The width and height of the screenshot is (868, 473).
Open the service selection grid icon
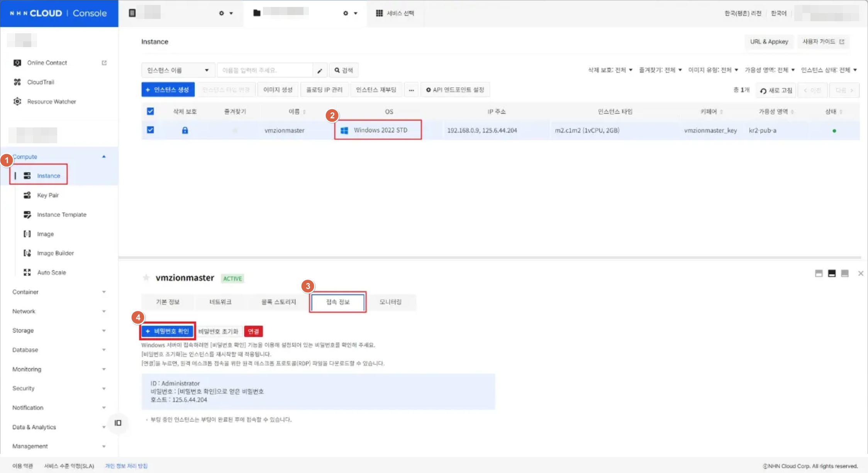(x=379, y=13)
